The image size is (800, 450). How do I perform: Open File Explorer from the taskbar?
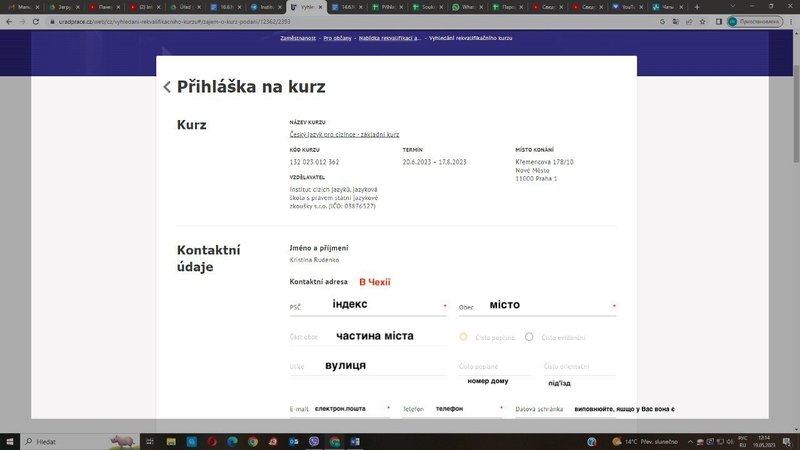[171, 441]
